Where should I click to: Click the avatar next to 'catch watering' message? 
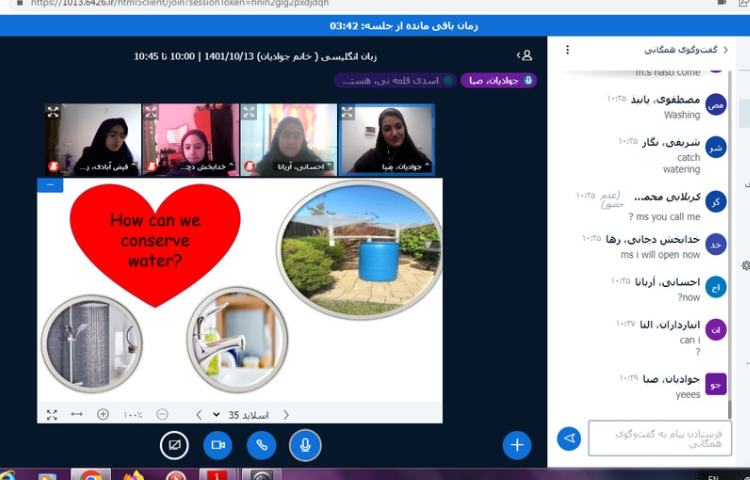pos(716,148)
